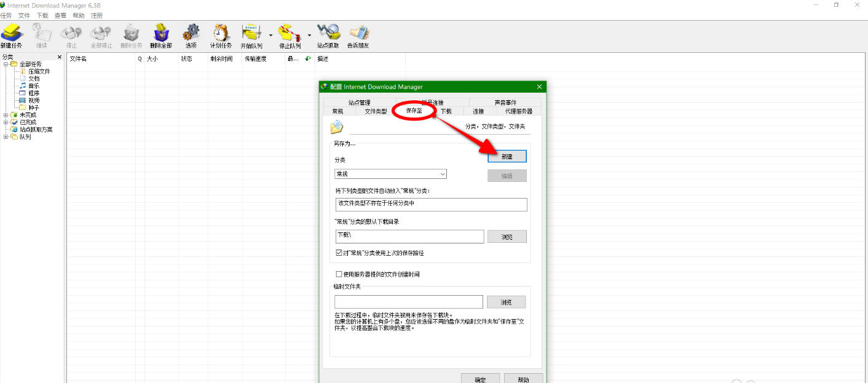Screen dimensions: 868x383
Task: Click the 告诉朋友 (tell a friend) icon
Action: coord(358,36)
